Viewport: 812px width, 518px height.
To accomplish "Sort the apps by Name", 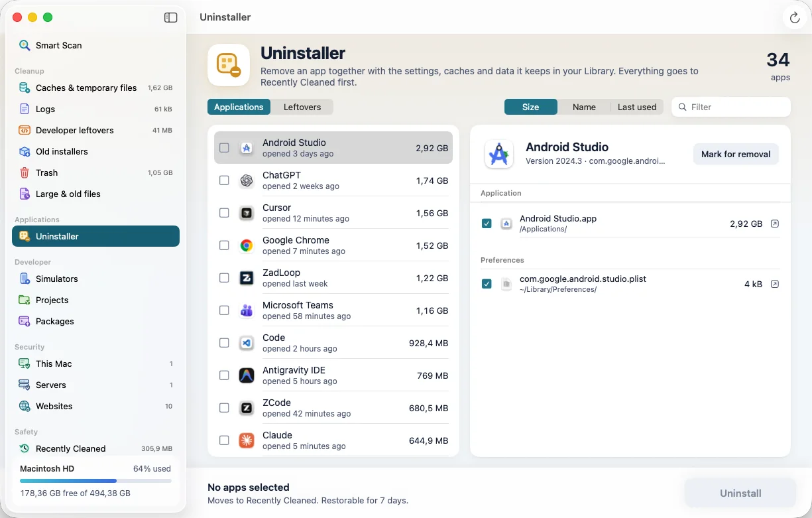I will 584,107.
